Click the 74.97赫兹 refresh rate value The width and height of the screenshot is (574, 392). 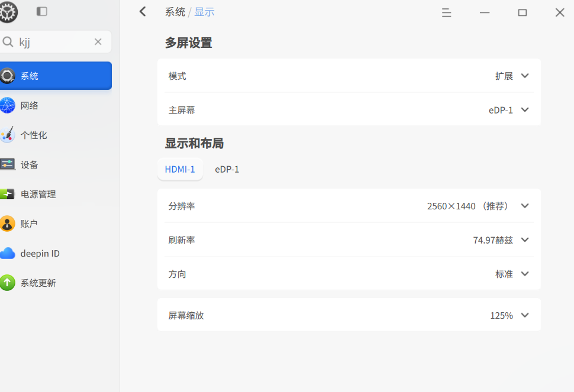(493, 240)
